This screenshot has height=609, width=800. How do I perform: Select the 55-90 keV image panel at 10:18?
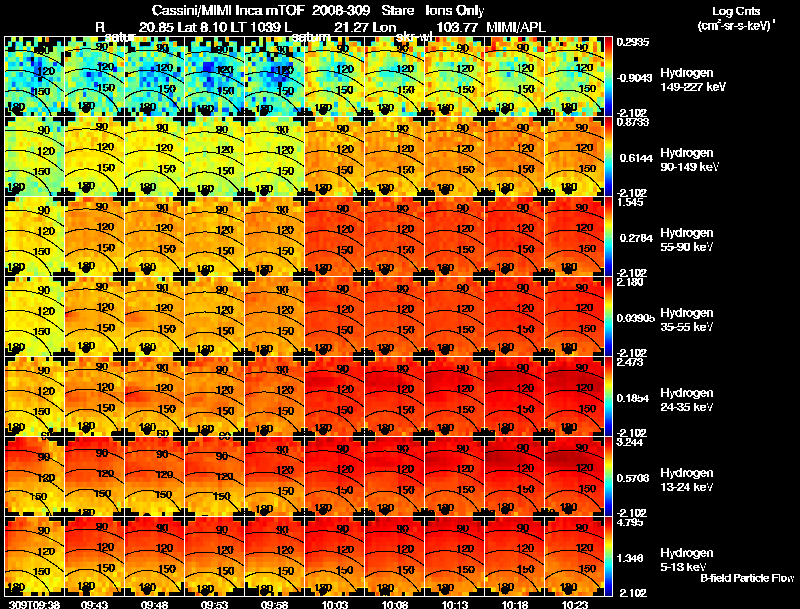coord(514,236)
